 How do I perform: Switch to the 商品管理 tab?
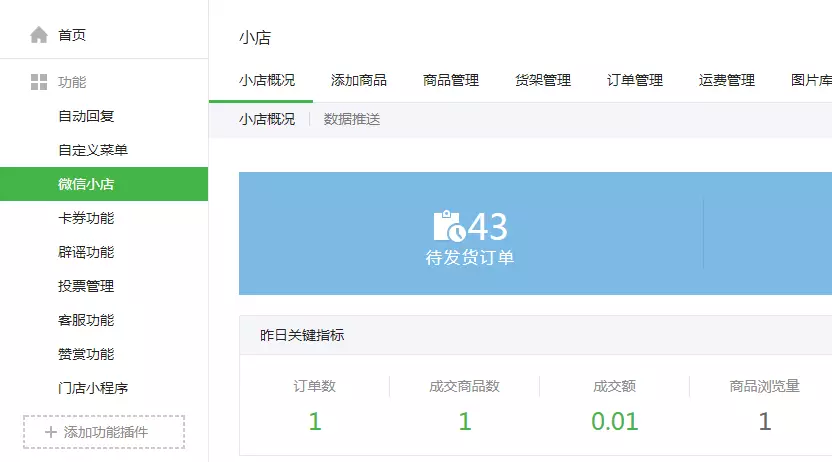coord(451,80)
